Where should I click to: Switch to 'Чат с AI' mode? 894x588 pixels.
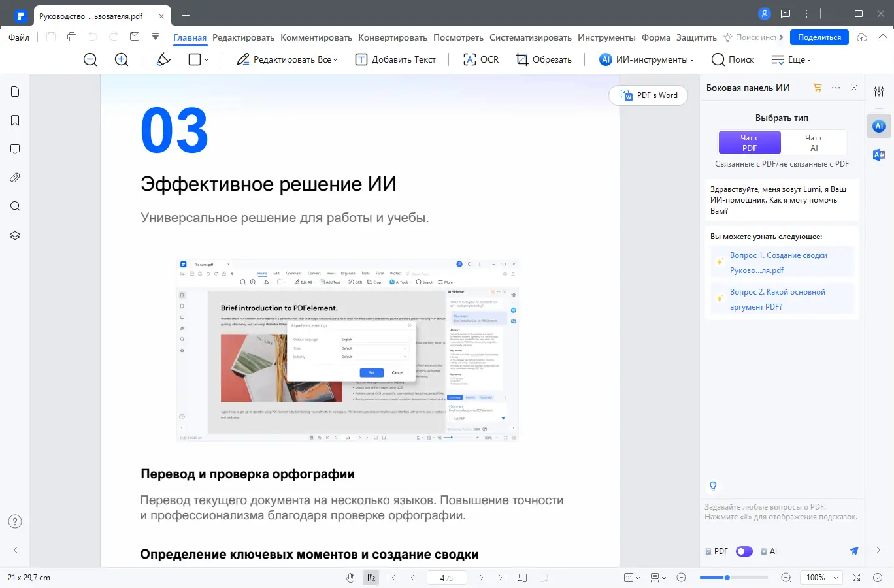point(814,142)
